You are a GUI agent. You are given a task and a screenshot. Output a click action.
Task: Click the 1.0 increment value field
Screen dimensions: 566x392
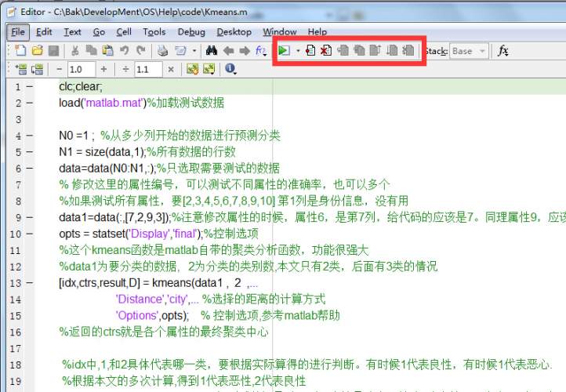point(83,69)
